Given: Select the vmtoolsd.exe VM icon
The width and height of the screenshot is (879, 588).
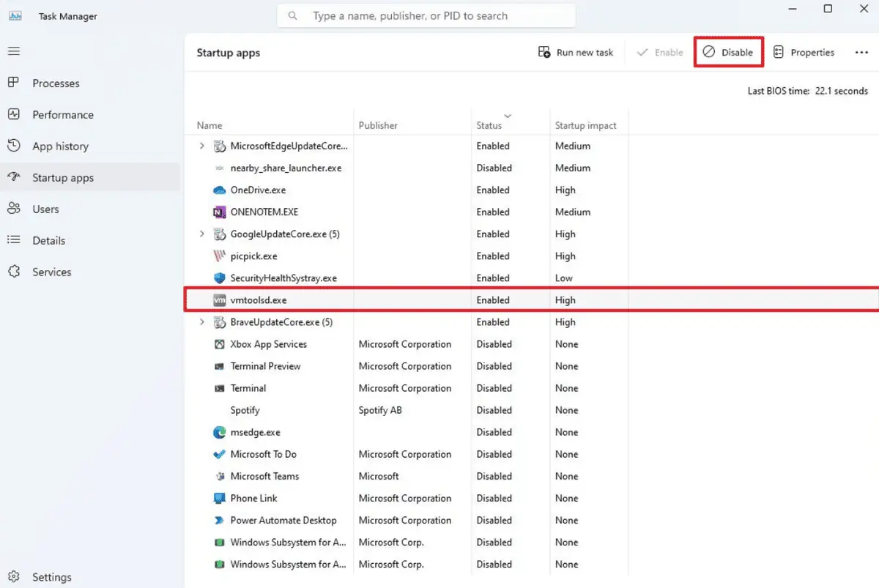Looking at the screenshot, I should pos(219,300).
